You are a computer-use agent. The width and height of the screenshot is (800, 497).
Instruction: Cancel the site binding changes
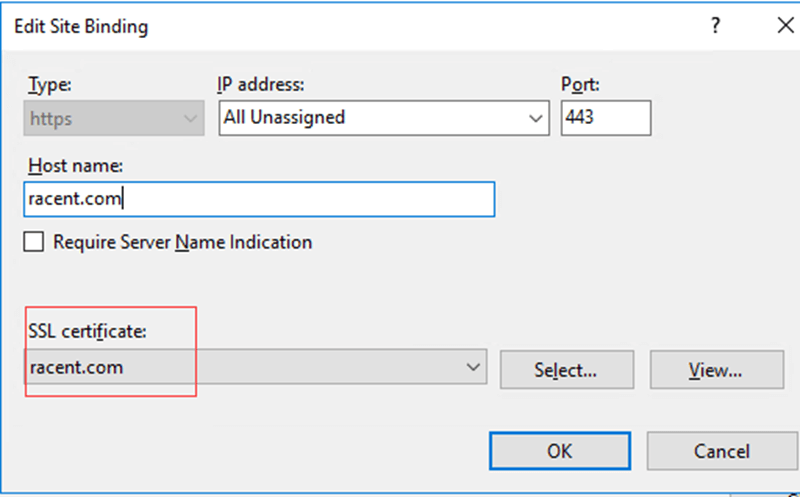[x=720, y=451]
